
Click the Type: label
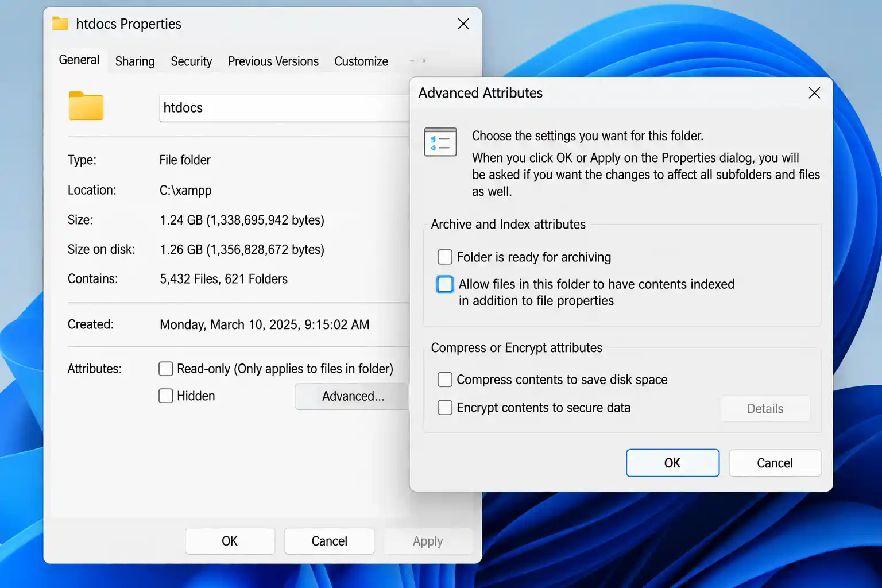click(82, 160)
